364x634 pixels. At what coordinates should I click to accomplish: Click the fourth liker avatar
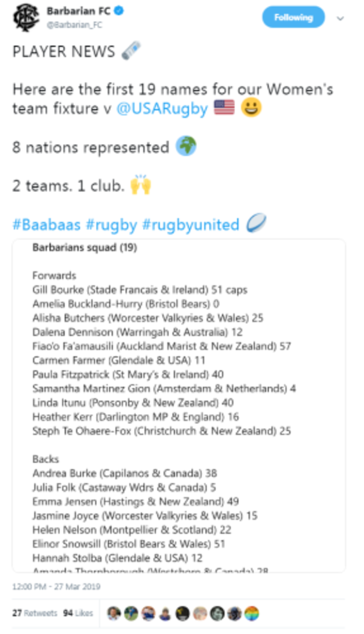click(x=165, y=613)
